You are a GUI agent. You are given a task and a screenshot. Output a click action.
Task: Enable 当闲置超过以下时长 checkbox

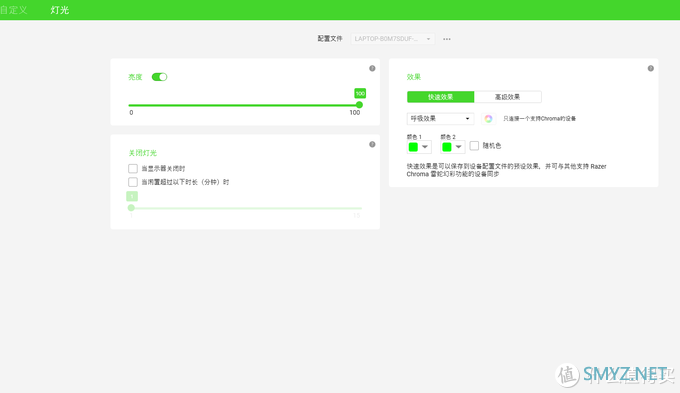click(x=133, y=182)
